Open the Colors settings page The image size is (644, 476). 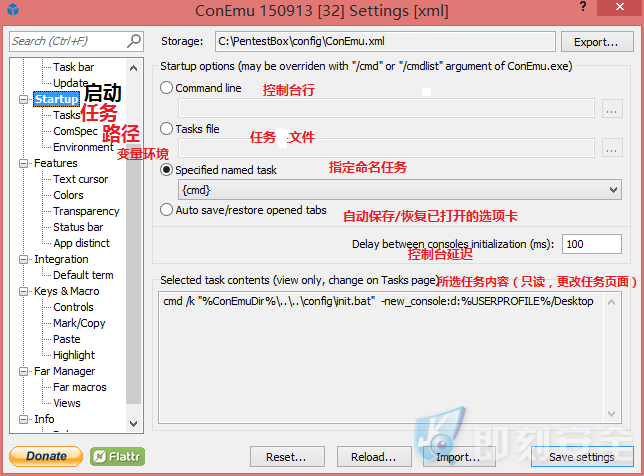click(68, 195)
